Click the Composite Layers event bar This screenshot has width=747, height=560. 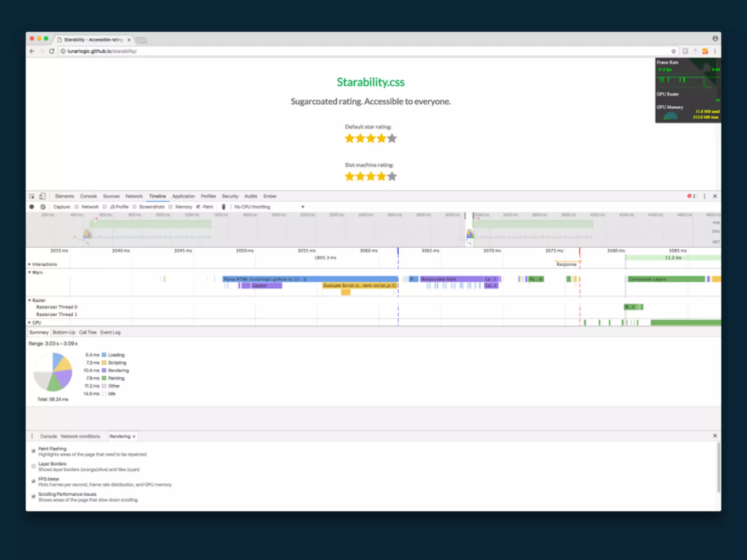pyautogui.click(x=666, y=279)
